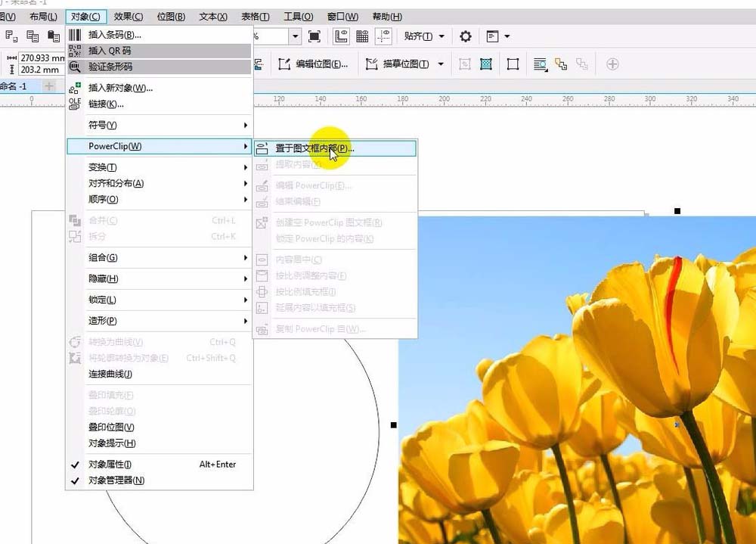Screen dimensions: 756x544
Task: Click the wrap text icon
Action: pyautogui.click(x=541, y=64)
